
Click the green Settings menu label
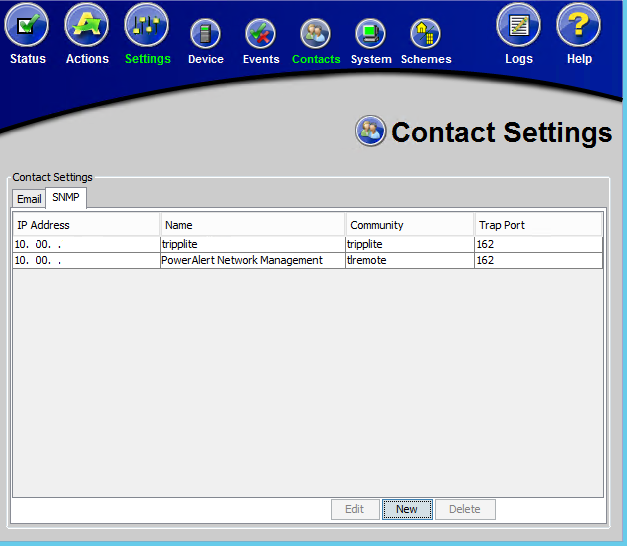148,59
